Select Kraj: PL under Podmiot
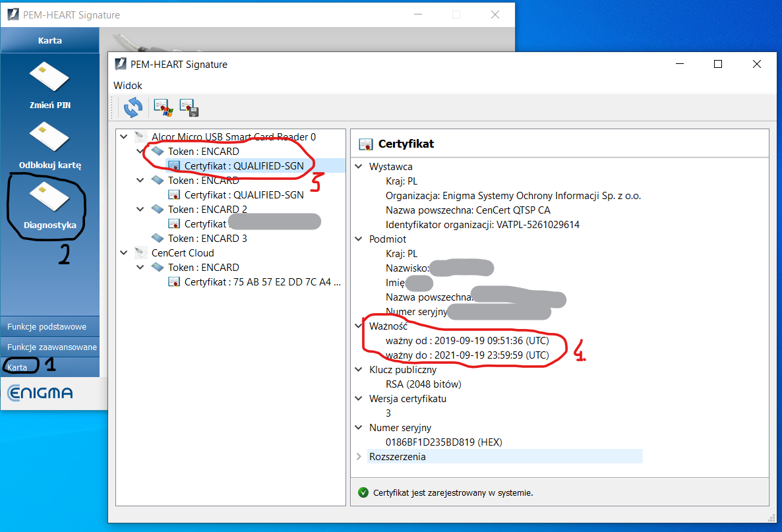The width and height of the screenshot is (782, 532). pyautogui.click(x=402, y=253)
